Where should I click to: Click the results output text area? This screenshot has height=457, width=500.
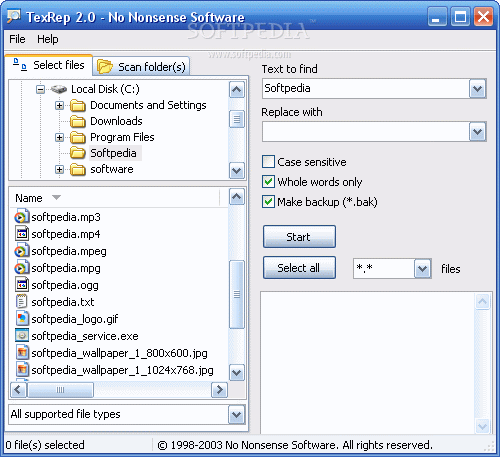tap(368, 363)
